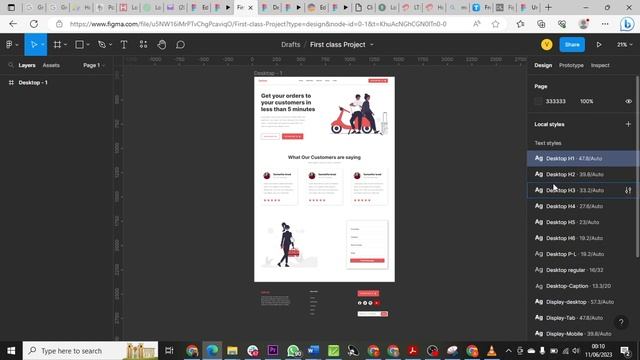This screenshot has width=640, height=360.
Task: Select the Hand tool
Action: [162, 44]
